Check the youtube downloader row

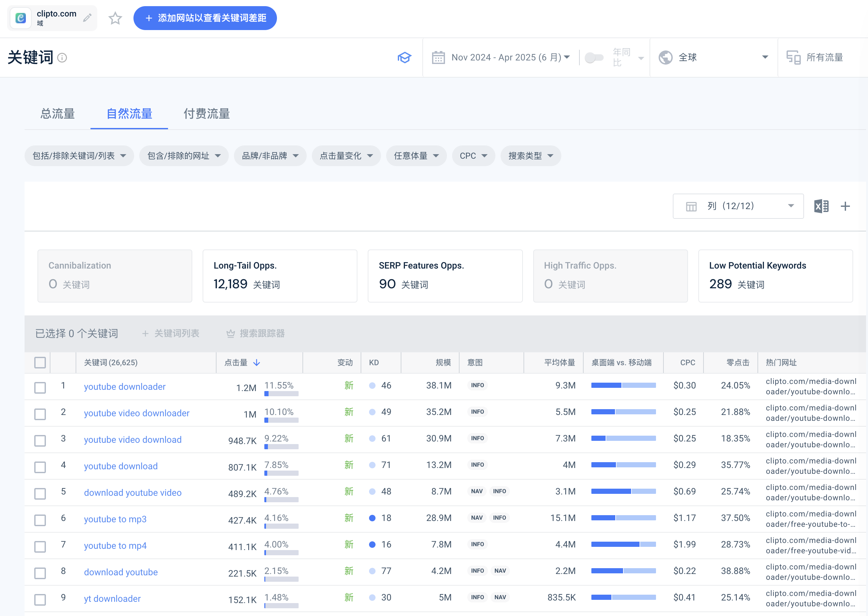coord(40,388)
